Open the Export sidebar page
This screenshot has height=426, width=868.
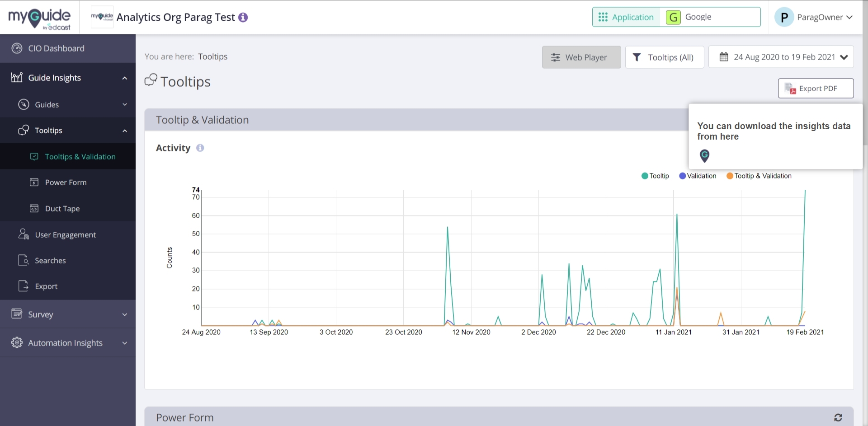click(68, 286)
